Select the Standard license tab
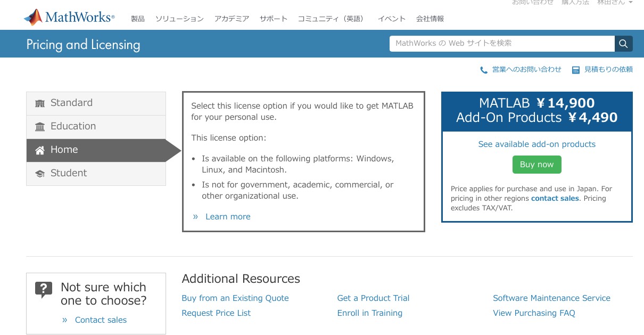 (x=96, y=103)
